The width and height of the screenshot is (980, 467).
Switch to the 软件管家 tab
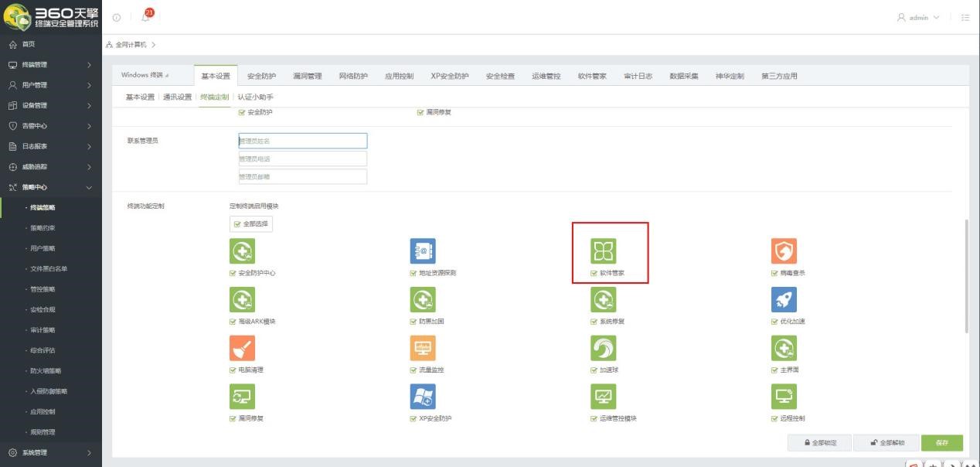pos(592,76)
